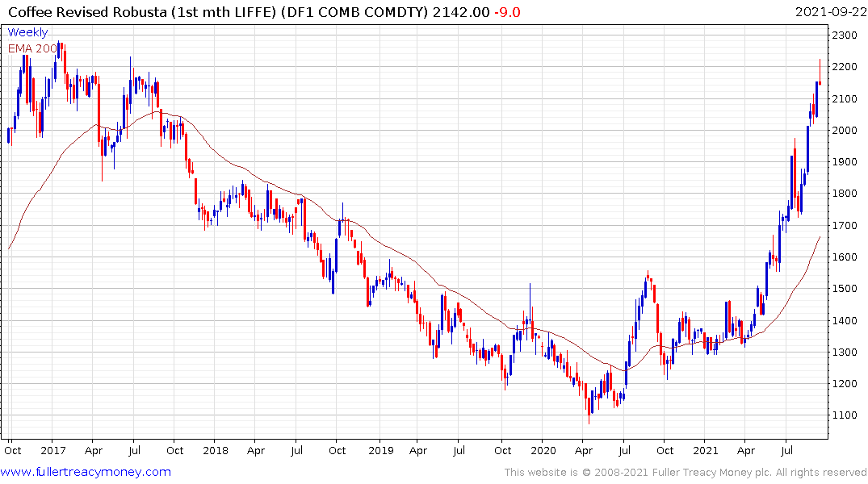Click the 2017 year label on time axis
This screenshot has height=484, width=868.
[x=53, y=451]
